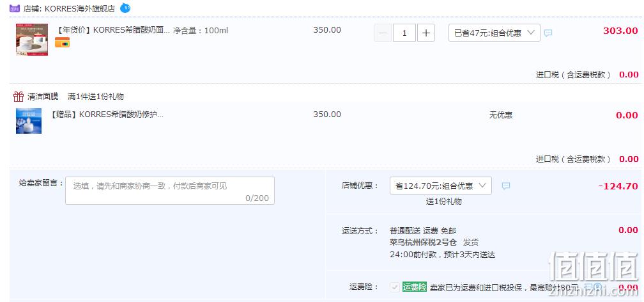Viewport: 644px width, 302px height.
Task: Click the 净含量：100ml specification text
Action: (x=201, y=30)
